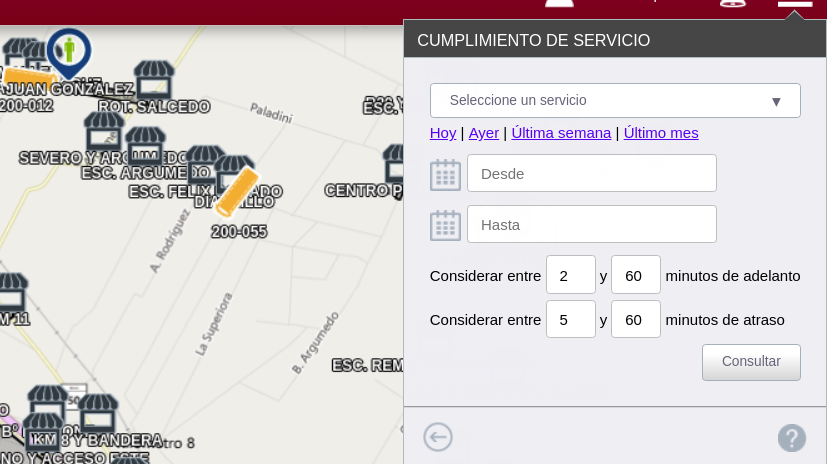827x464 pixels.
Task: Click the maximum atraso minutes field
Action: 635,320
